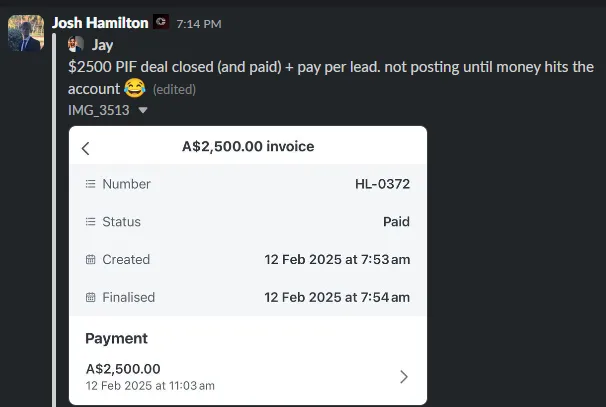
Task: Open payment details with the right chevron
Action: click(404, 377)
